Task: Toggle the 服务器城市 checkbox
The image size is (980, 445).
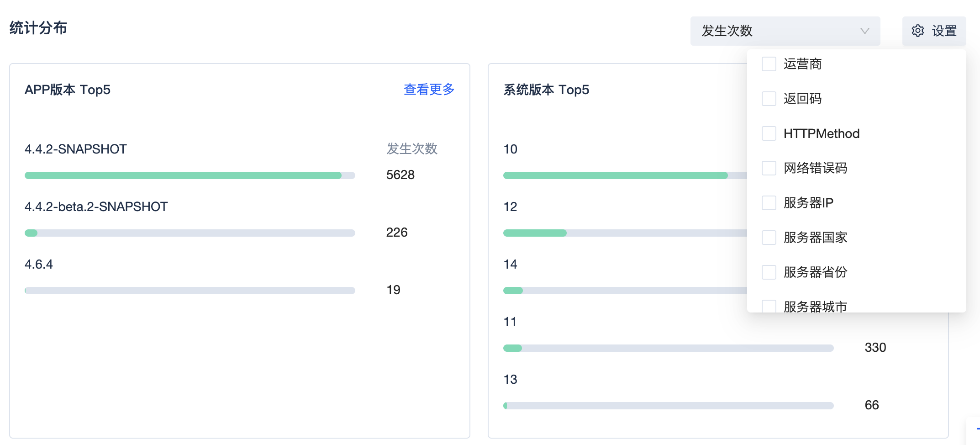Action: click(x=769, y=306)
